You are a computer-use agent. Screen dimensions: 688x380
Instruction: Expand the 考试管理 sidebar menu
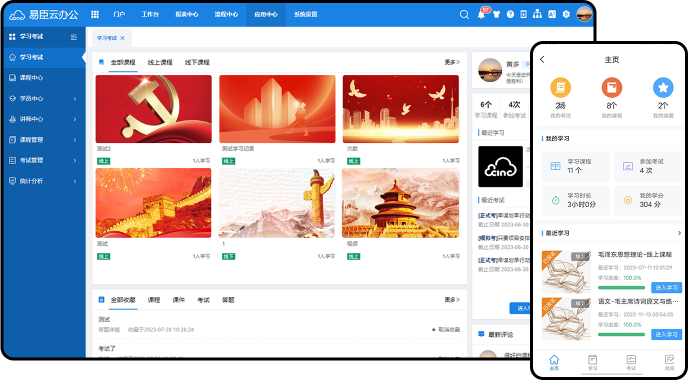[43, 161]
